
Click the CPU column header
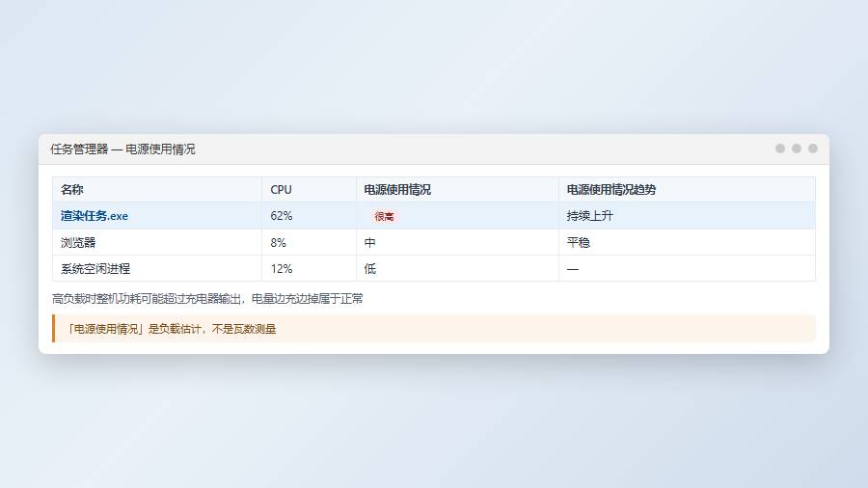(309, 190)
